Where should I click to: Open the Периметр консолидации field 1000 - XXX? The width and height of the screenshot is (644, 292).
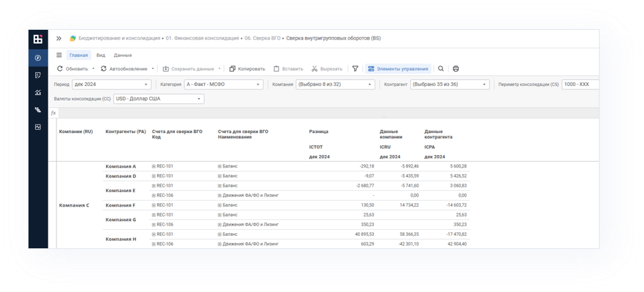coord(580,85)
